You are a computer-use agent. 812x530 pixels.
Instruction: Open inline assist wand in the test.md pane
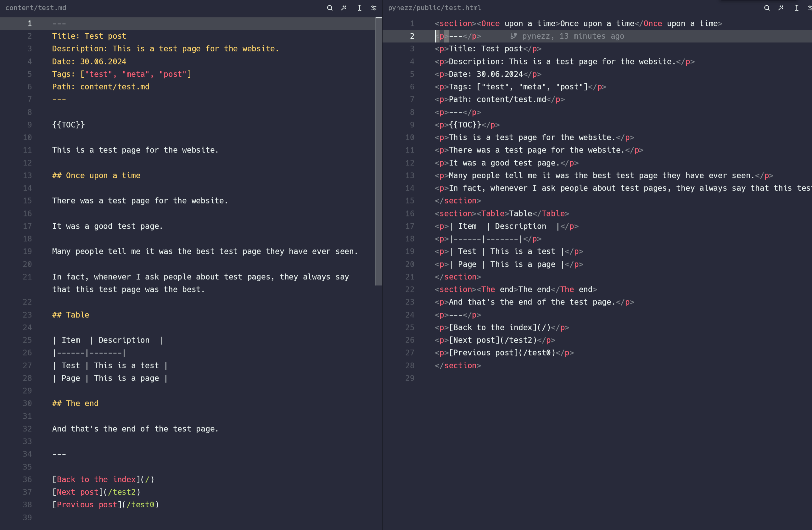344,8
